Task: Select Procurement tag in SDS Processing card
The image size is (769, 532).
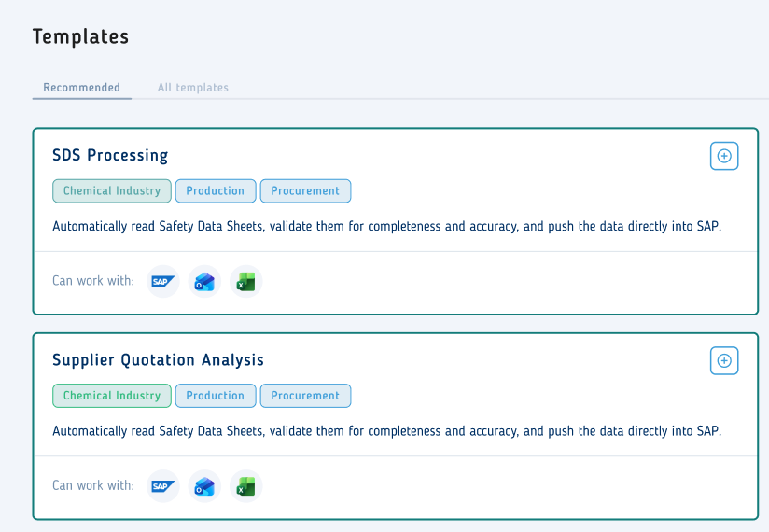Action: coord(305,190)
